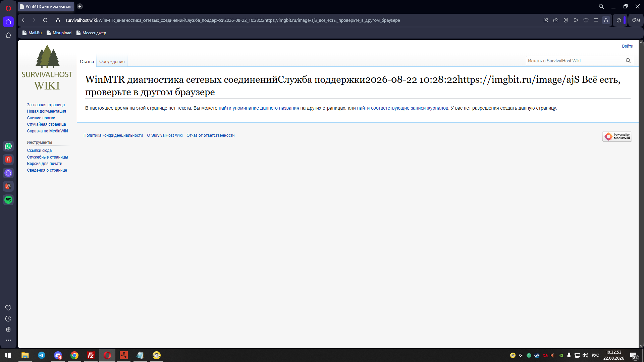Open Opera player arrow icon in toolbar
The image size is (644, 362).
tap(576, 20)
